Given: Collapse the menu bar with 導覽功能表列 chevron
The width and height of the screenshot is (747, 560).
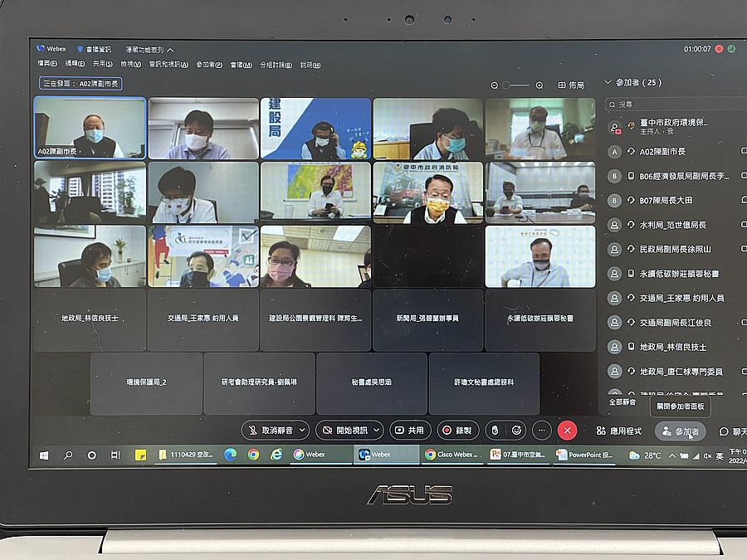Looking at the screenshot, I should 170,50.
